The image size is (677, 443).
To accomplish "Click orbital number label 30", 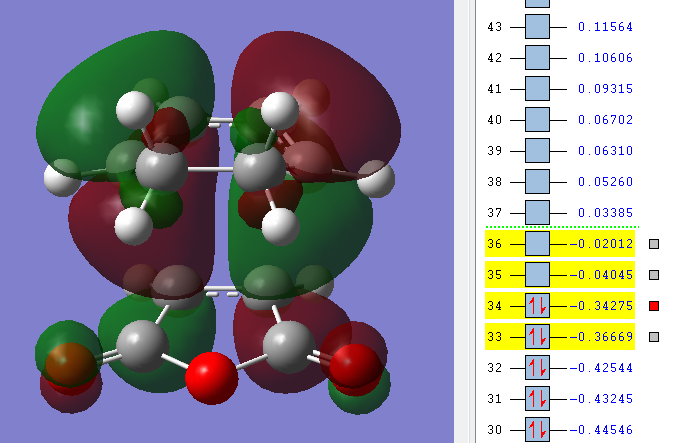I will tap(495, 430).
